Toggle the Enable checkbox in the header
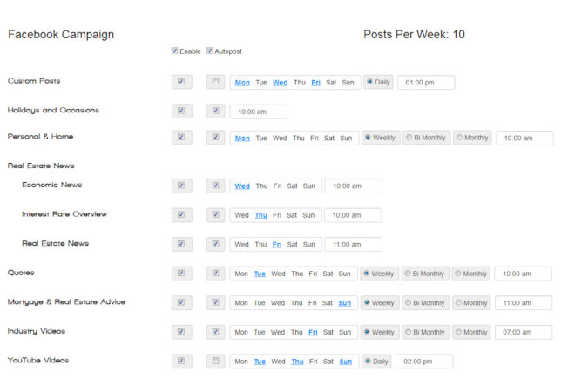This screenshot has height=392, width=575. [x=175, y=51]
